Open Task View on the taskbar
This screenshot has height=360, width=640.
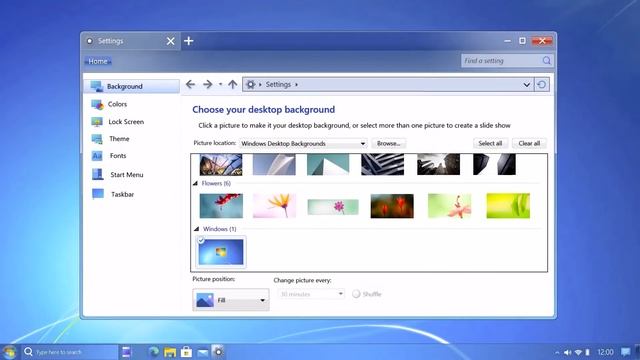(x=127, y=351)
